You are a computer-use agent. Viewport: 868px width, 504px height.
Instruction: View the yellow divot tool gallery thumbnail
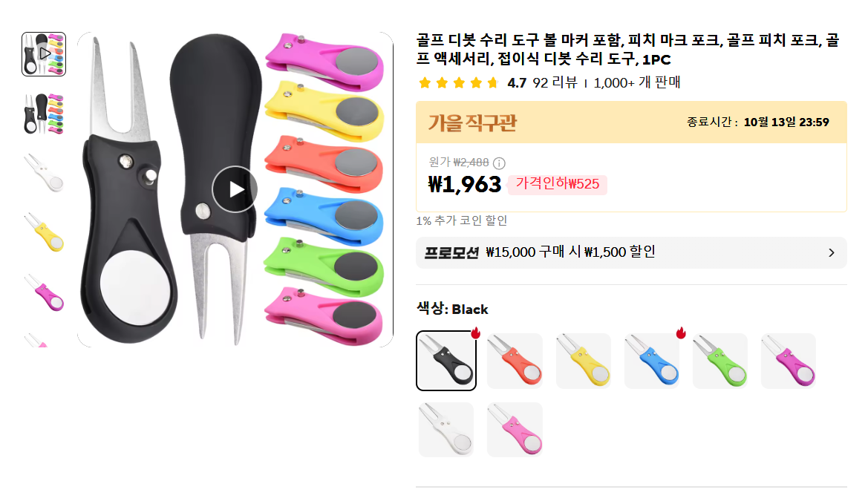pos(44,234)
